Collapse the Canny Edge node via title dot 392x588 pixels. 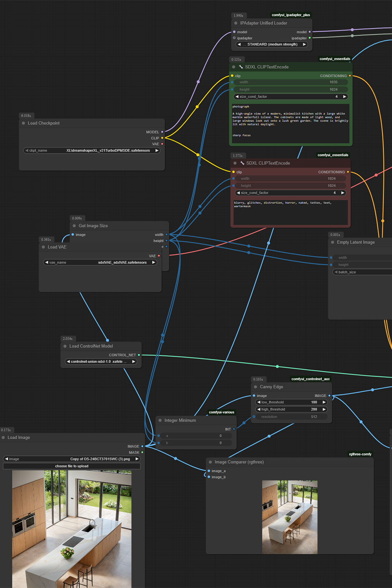pos(256,387)
